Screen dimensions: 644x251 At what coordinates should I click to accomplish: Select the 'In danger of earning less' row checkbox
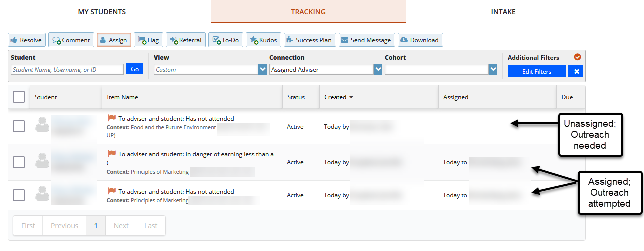[x=19, y=162]
